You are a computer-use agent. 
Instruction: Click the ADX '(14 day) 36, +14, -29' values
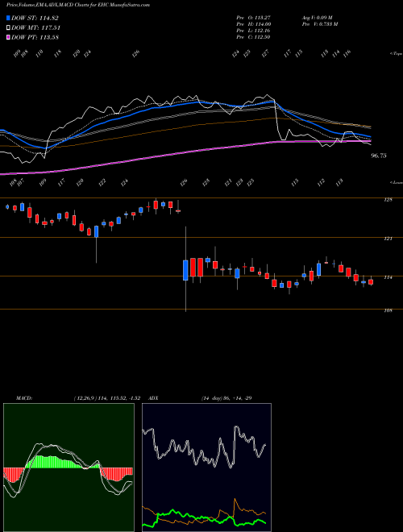[226, 398]
